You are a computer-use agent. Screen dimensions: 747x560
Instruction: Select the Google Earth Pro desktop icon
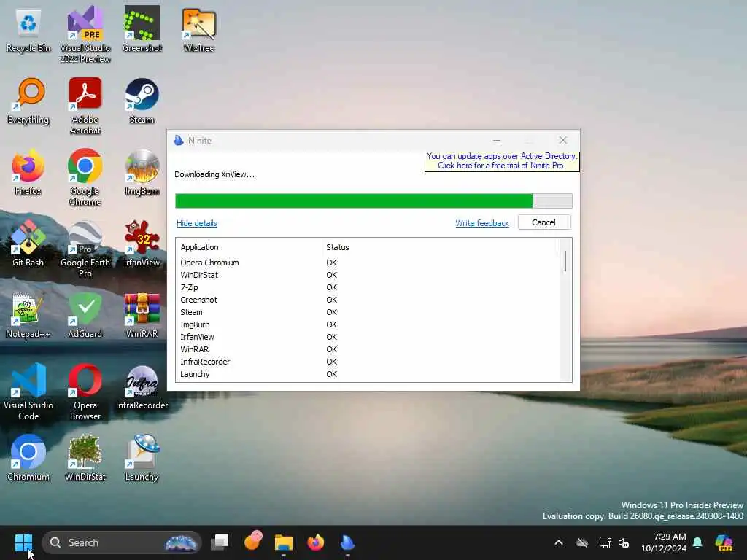point(85,249)
